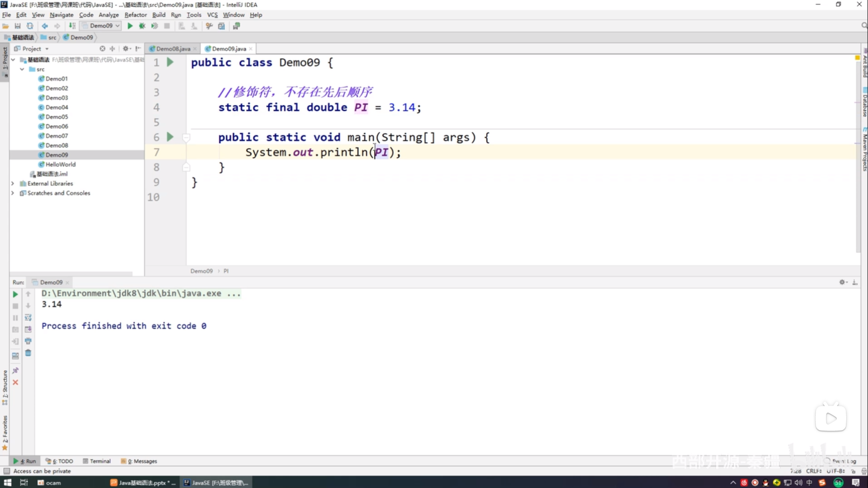Switch to the Demo08.java editor tab
This screenshot has height=488, width=868.
[x=173, y=49]
